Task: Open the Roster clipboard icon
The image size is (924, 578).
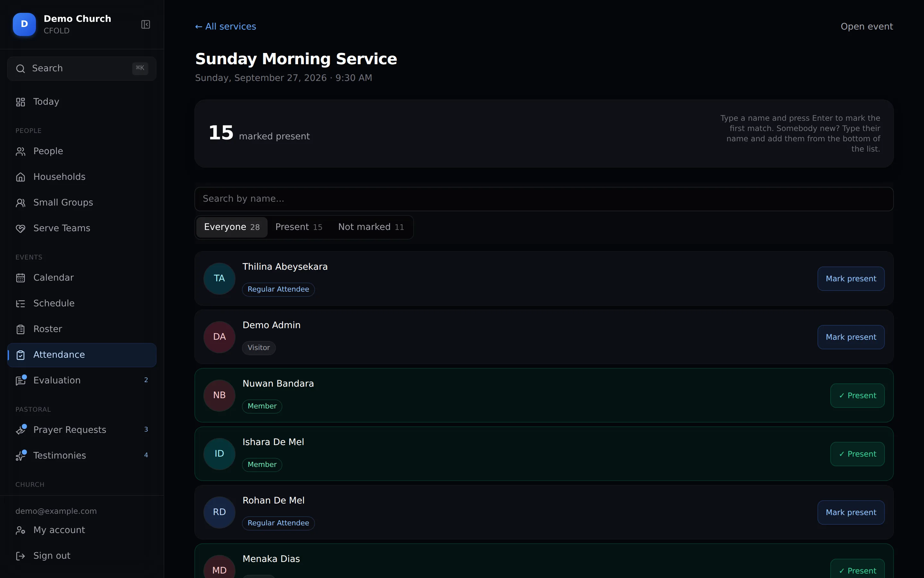Action: [21, 329]
